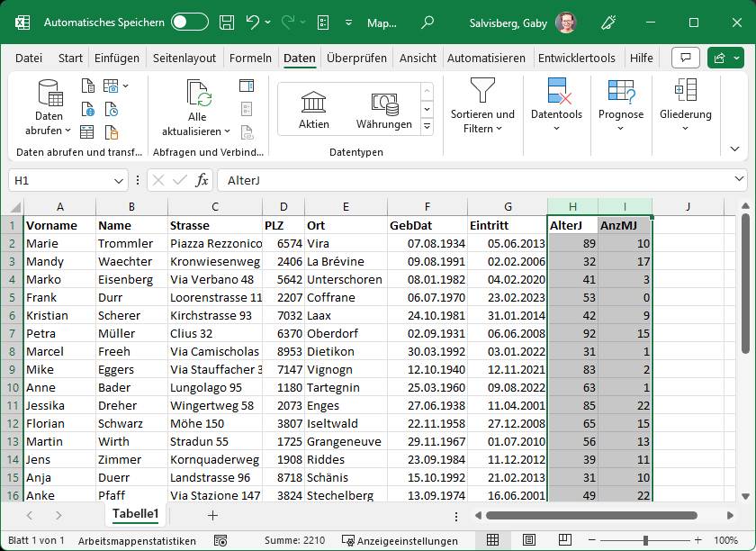This screenshot has height=551, width=756.
Task: Switch to the Ansicht tab
Action: [418, 58]
